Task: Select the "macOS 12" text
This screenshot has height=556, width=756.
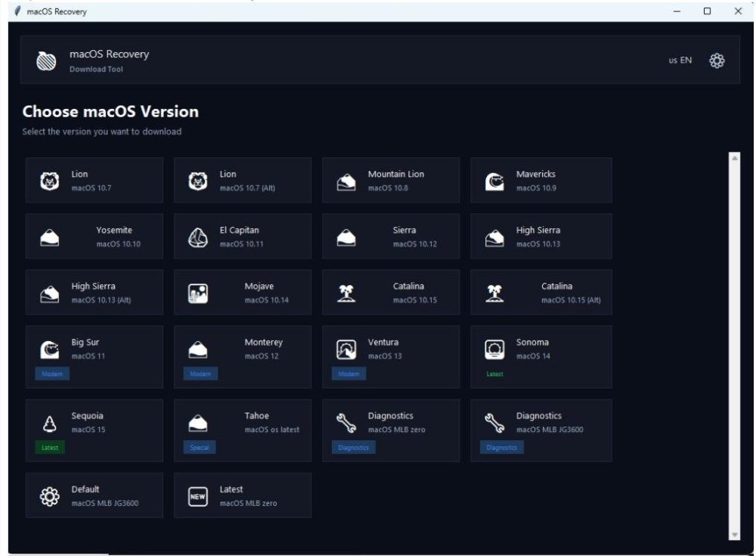Action: point(262,356)
